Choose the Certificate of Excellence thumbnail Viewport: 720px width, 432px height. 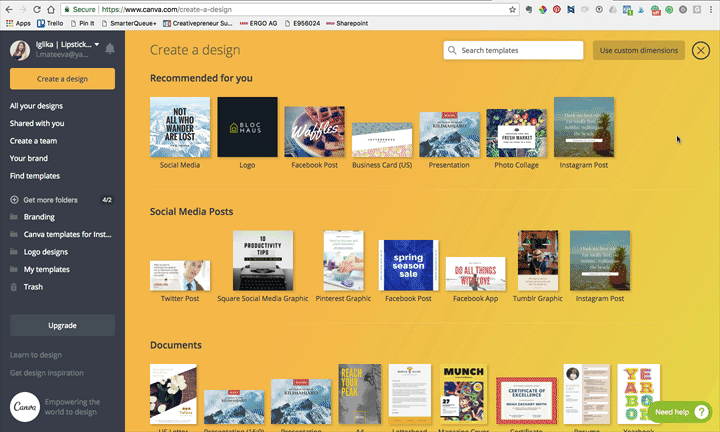click(x=526, y=401)
